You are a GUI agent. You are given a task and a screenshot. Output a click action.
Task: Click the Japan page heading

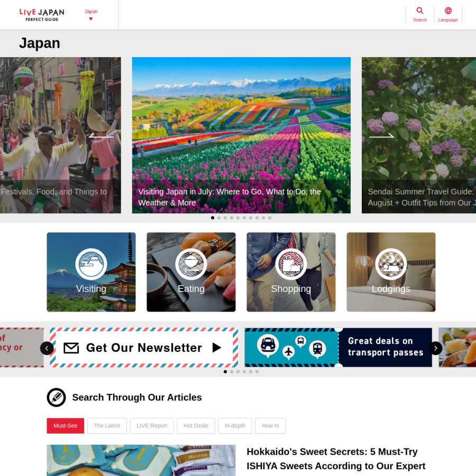point(40,43)
